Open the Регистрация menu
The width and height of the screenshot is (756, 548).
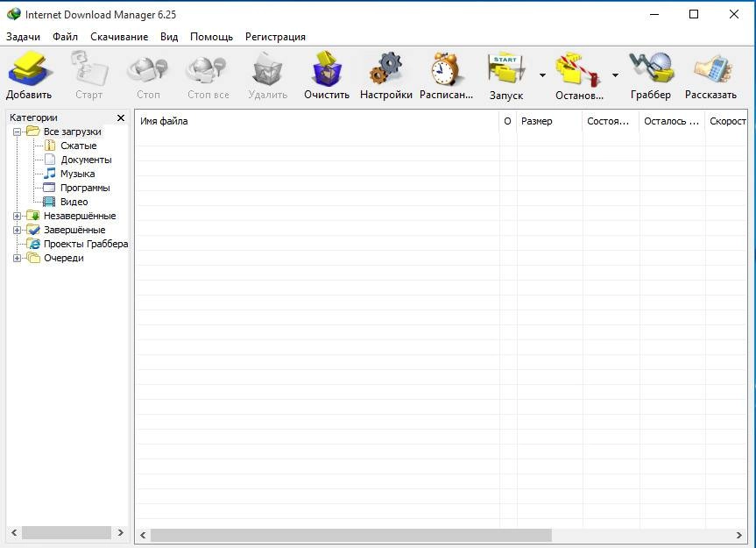coord(275,37)
